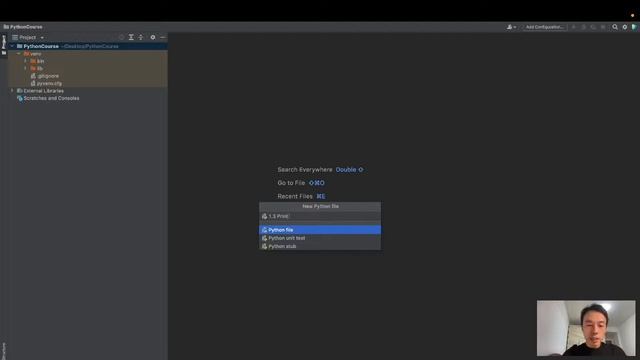Image resolution: width=640 pixels, height=360 pixels.
Task: Click the file name field showing 1.3 Print
Action: coord(320,216)
